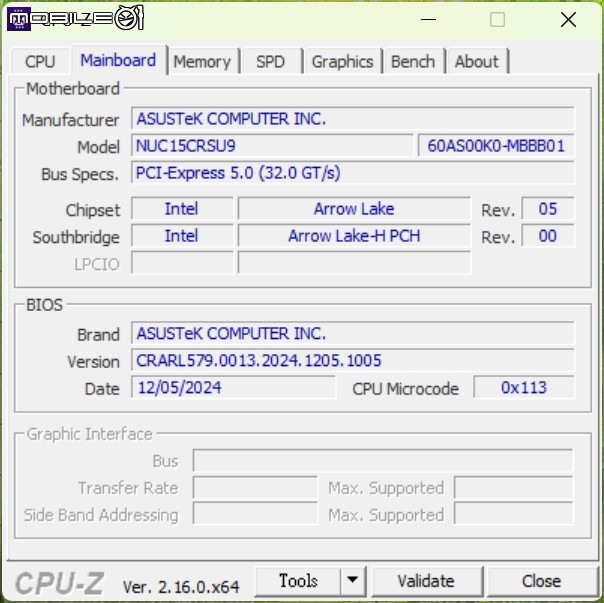Go to the SPD tab
The height and width of the screenshot is (603, 604).
pos(270,62)
